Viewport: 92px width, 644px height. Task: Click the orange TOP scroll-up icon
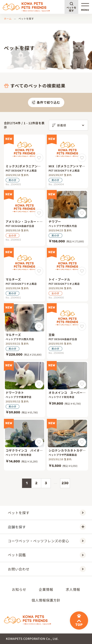click(x=79, y=620)
